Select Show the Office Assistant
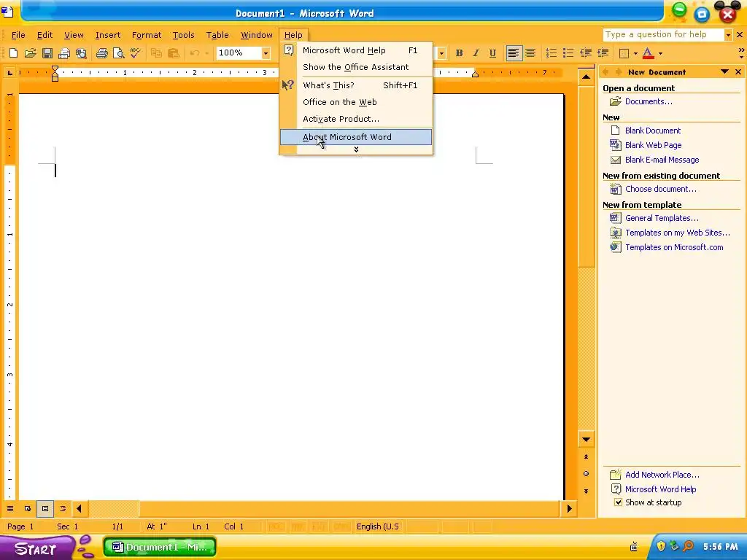 point(356,67)
